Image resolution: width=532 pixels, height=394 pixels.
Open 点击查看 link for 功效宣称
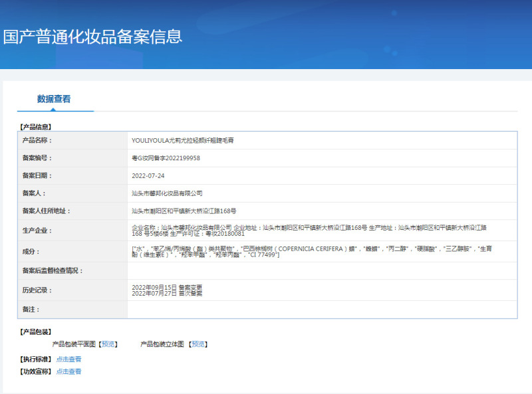[x=69, y=371]
